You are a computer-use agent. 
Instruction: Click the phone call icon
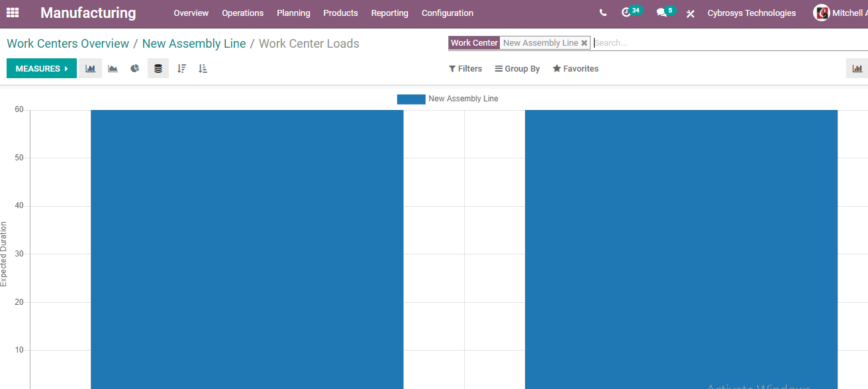[x=603, y=13]
